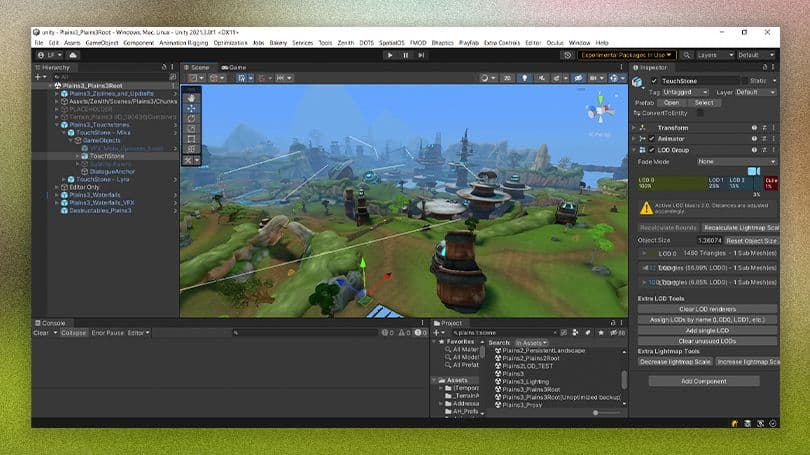
Task: Select the Rotate tool in scene toolbar
Action: [191, 118]
